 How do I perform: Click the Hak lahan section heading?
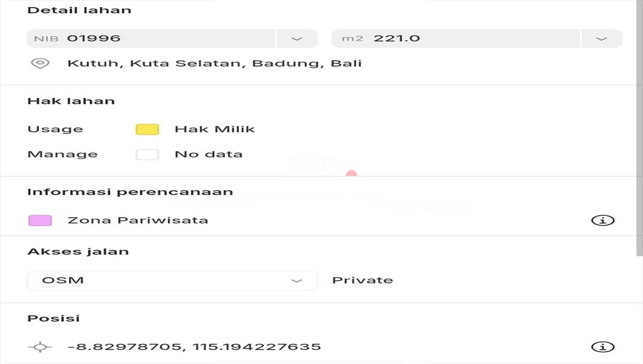[71, 101]
